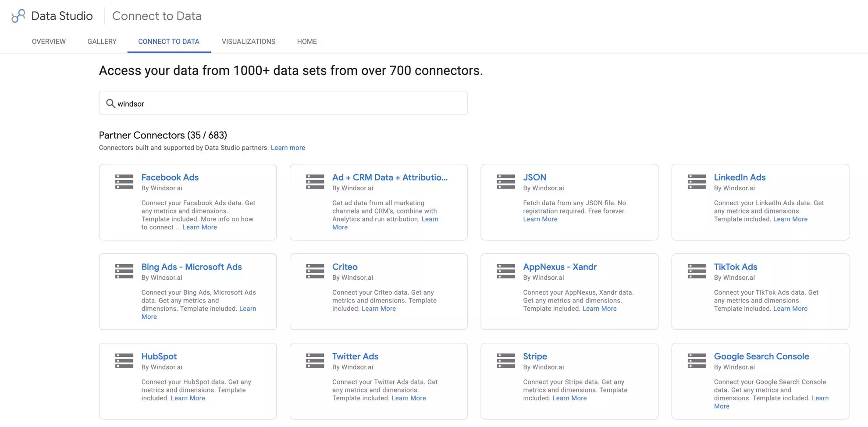This screenshot has width=868, height=427.
Task: Click the JSON connector icon
Action: (x=505, y=181)
